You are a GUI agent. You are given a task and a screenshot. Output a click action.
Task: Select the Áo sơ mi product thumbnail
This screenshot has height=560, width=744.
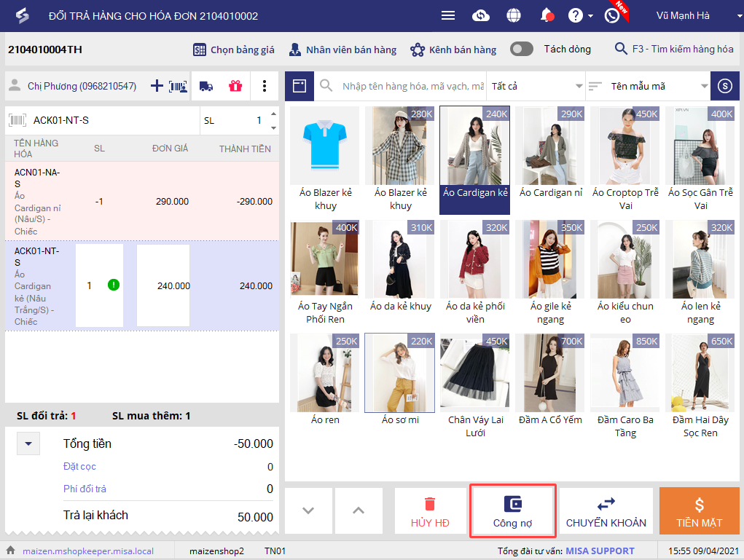click(399, 373)
